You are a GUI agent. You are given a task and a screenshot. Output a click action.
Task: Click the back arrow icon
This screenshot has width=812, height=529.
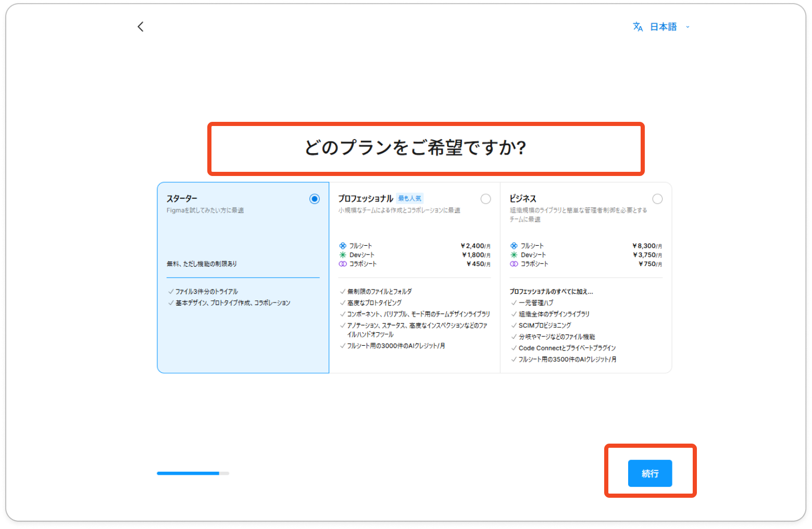(140, 27)
